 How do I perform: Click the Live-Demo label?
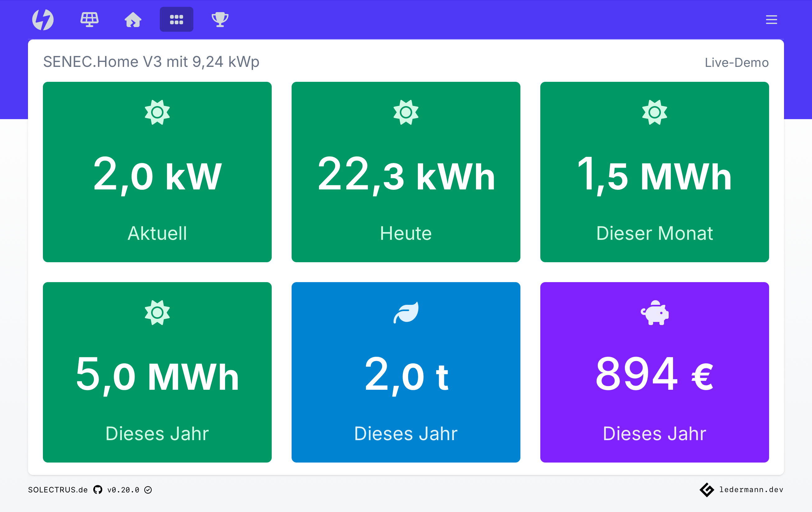[x=736, y=63]
